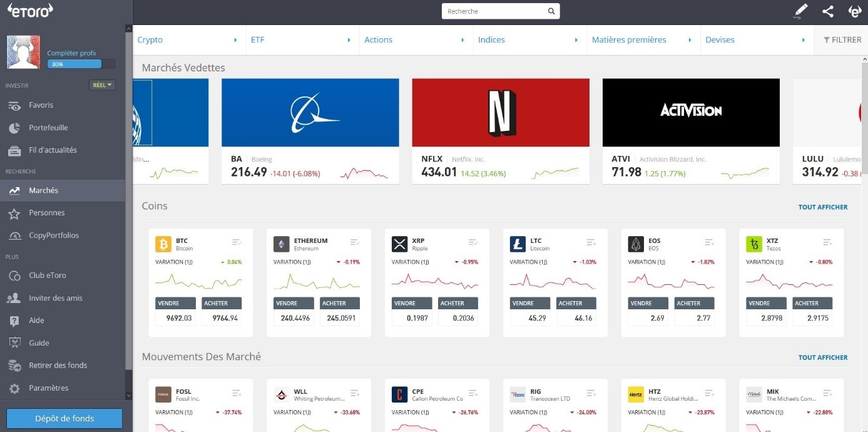Open the order settings icon on Bitcoin card
868x432 pixels.
click(236, 241)
